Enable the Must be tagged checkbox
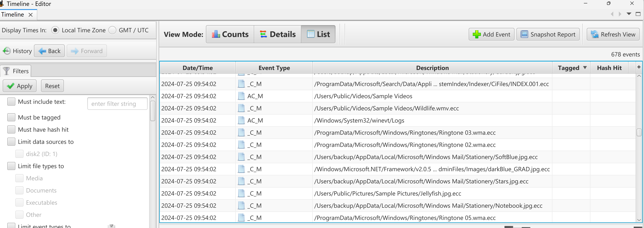The image size is (644, 228). click(11, 117)
